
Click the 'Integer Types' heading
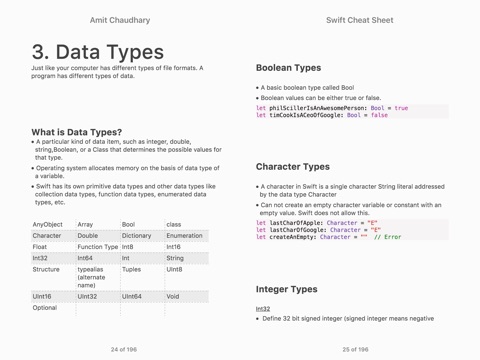286,289
